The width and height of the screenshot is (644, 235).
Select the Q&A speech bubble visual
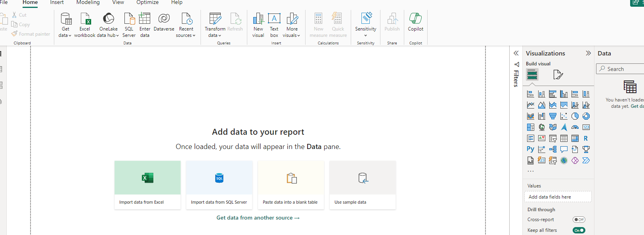coord(564,149)
